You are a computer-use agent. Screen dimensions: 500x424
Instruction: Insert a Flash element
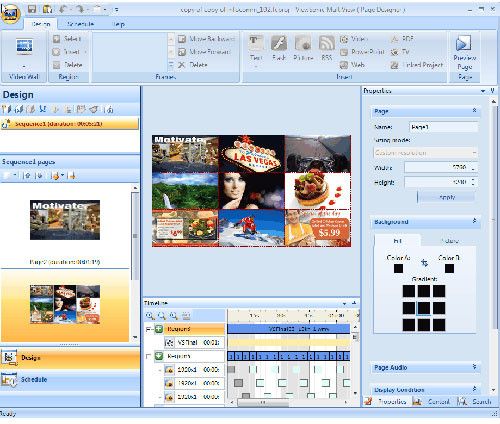click(x=279, y=49)
